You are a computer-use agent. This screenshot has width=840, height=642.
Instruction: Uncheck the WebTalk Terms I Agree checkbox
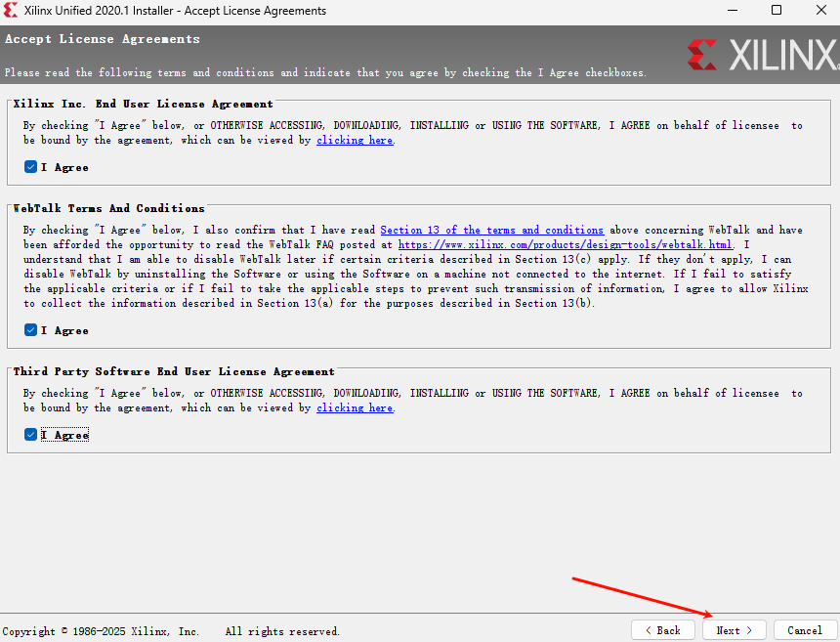click(31, 330)
